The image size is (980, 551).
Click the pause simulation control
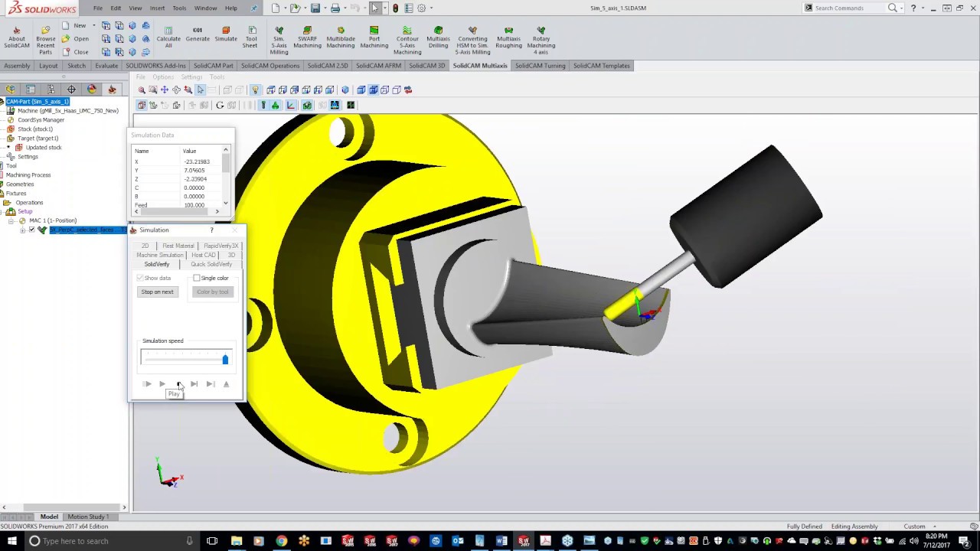point(178,384)
